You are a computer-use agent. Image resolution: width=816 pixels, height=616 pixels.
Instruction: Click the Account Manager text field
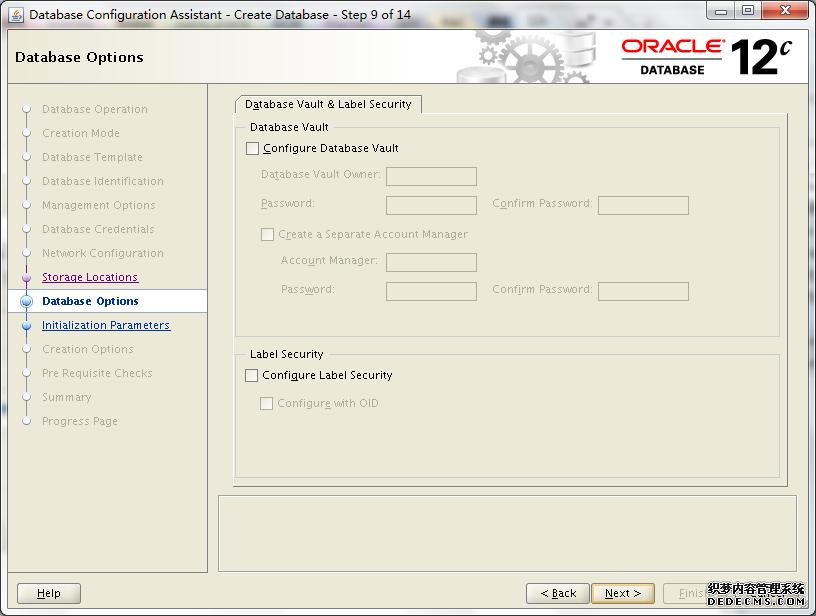(431, 262)
